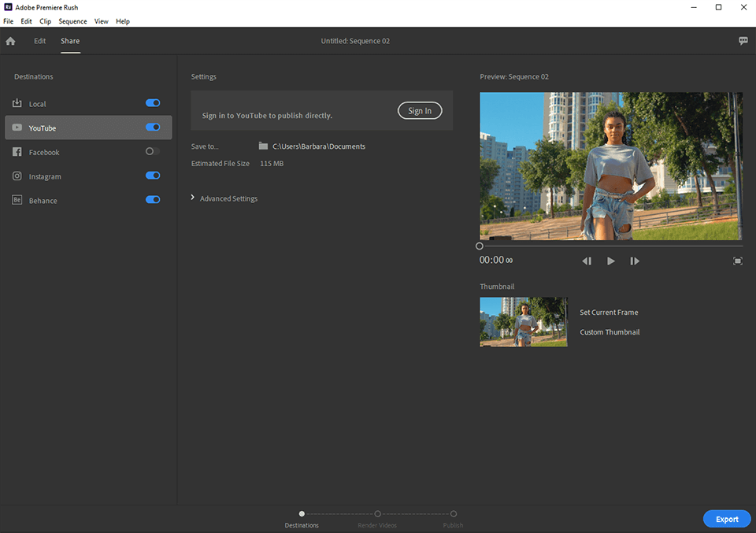
Task: Open the Help menu
Action: (x=123, y=21)
